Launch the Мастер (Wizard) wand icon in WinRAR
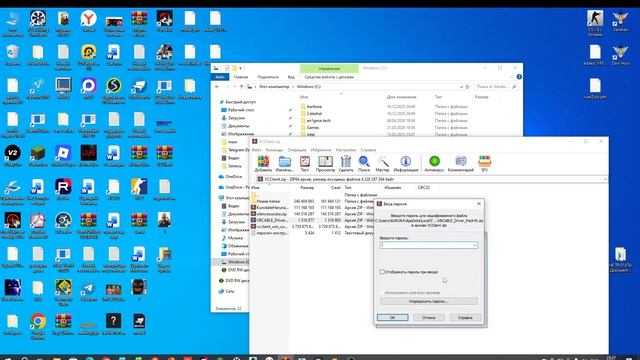 382,163
